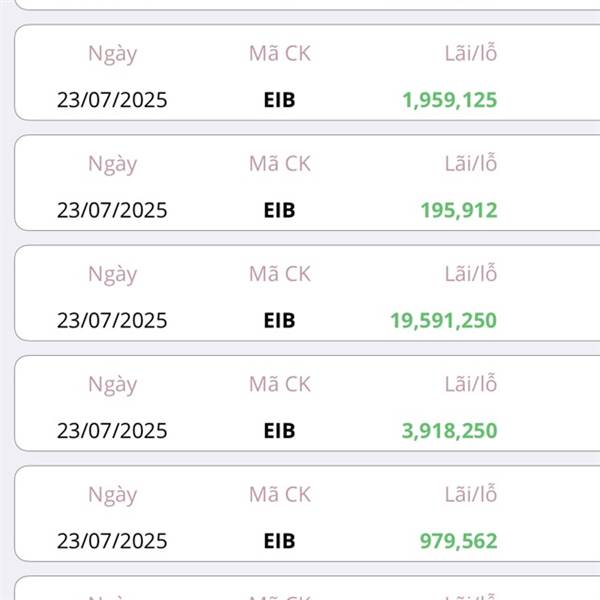Click the Lãi/lỗ label above 3,918,250
The height and width of the screenshot is (600, 600).
(x=471, y=383)
